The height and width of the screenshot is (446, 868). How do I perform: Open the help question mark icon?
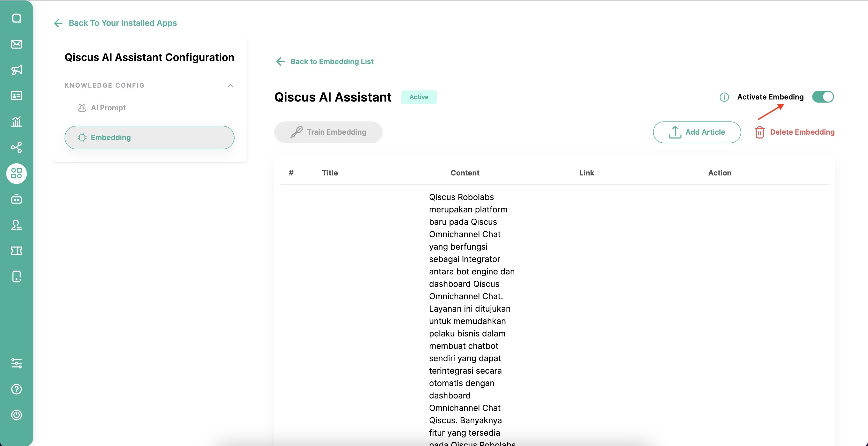17,389
